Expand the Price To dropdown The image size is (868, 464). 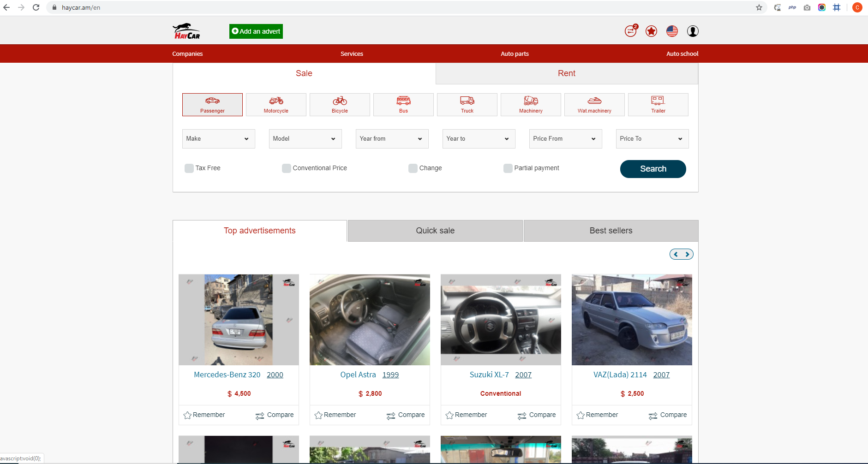(x=652, y=139)
